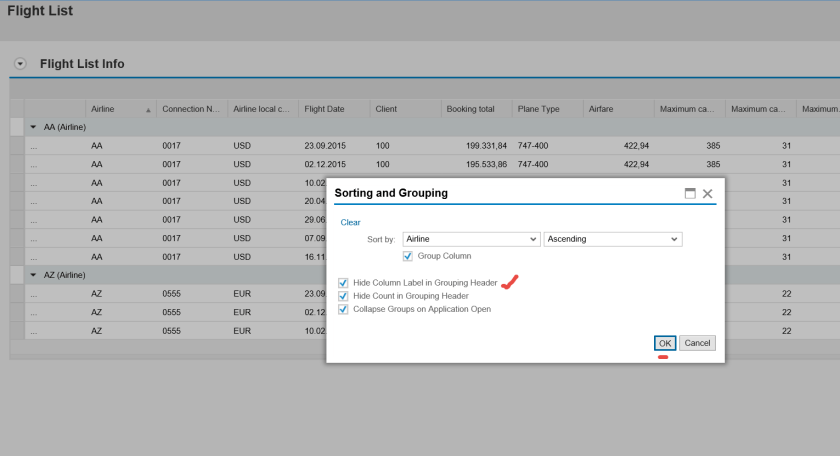840x456 pixels.
Task: Select the first AA row selector cell
Action: point(17,146)
